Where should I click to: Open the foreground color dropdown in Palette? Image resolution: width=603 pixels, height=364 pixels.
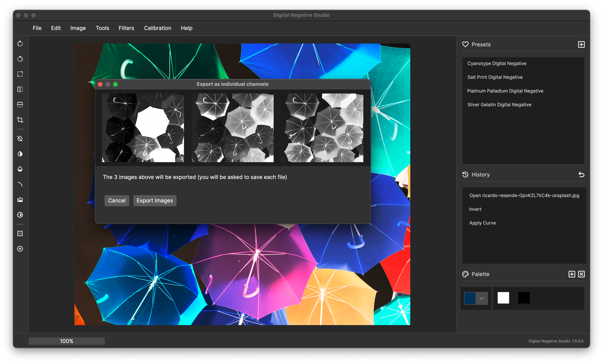tap(482, 298)
